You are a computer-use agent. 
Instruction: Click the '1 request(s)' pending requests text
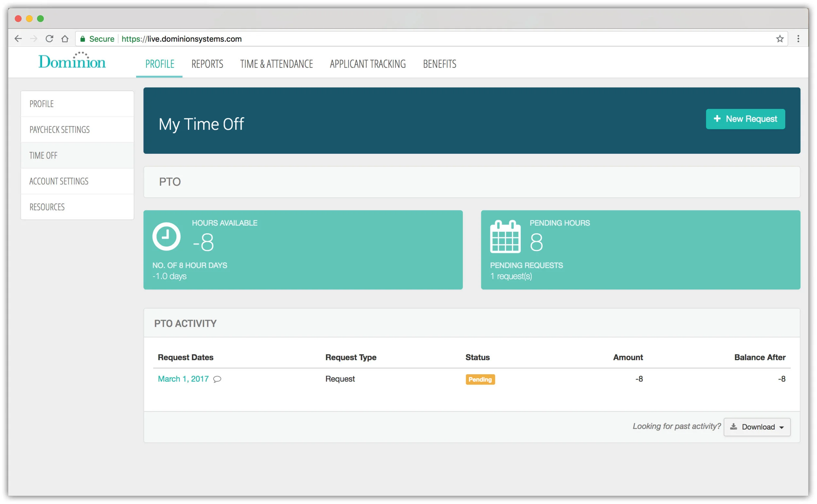[511, 276]
